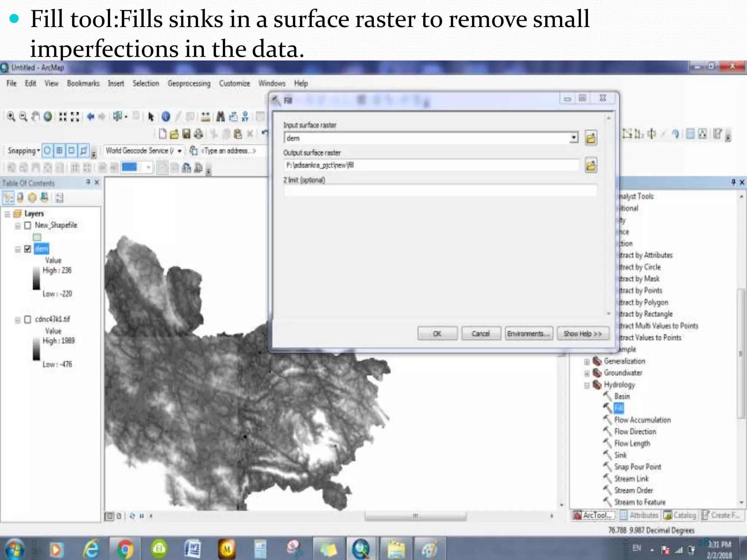The width and height of the screenshot is (747, 560).
Task: Browse for output surface raster location
Action: click(x=591, y=166)
